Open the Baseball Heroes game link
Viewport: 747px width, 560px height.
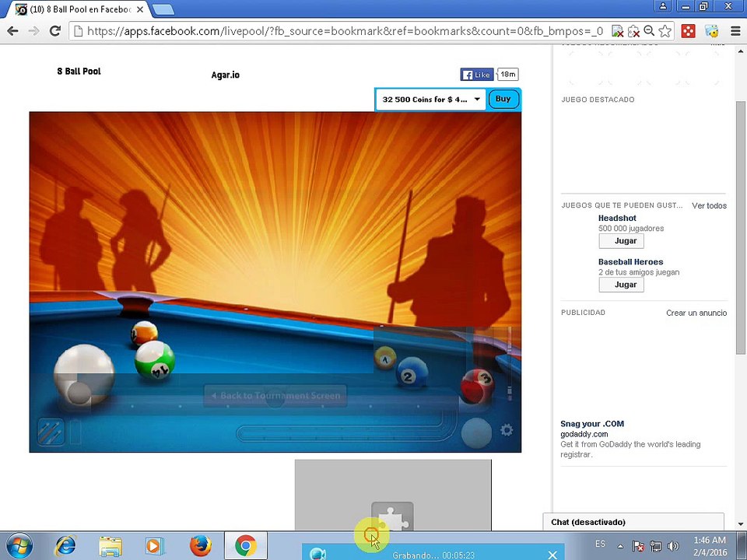click(x=630, y=262)
